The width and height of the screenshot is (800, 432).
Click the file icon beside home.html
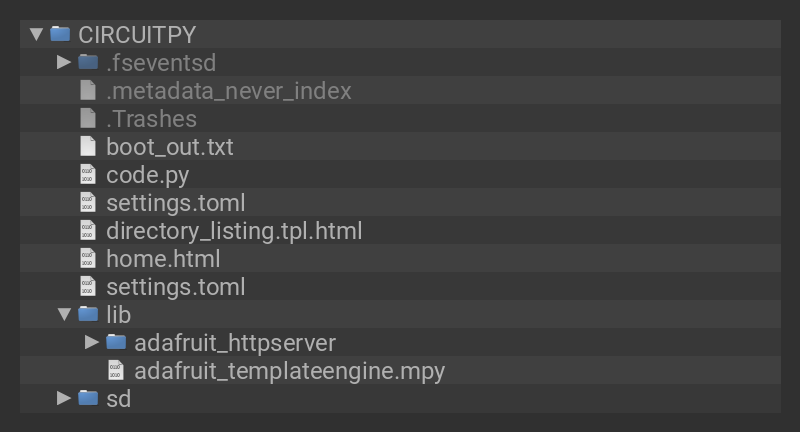pyautogui.click(x=88, y=259)
